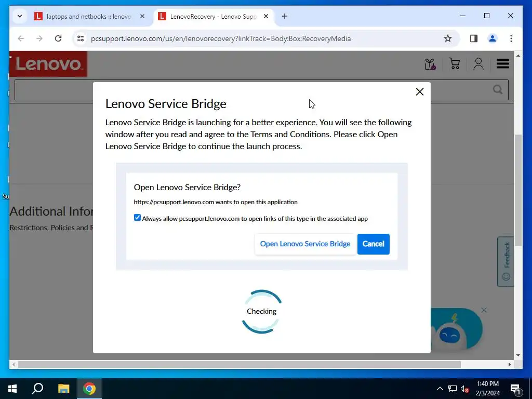The width and height of the screenshot is (532, 399).
Task: Click the scroll left arrow
Action: point(14,364)
